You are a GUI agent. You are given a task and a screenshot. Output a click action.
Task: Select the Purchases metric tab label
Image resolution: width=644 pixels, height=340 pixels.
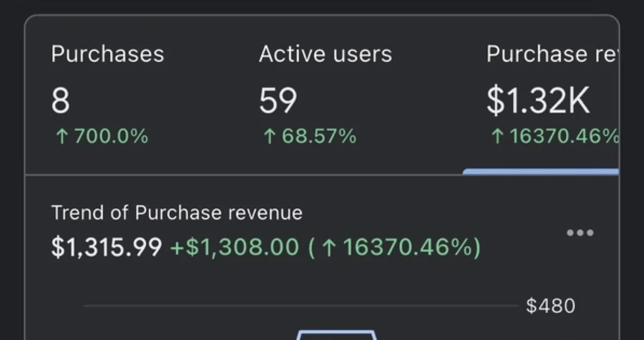(x=108, y=54)
